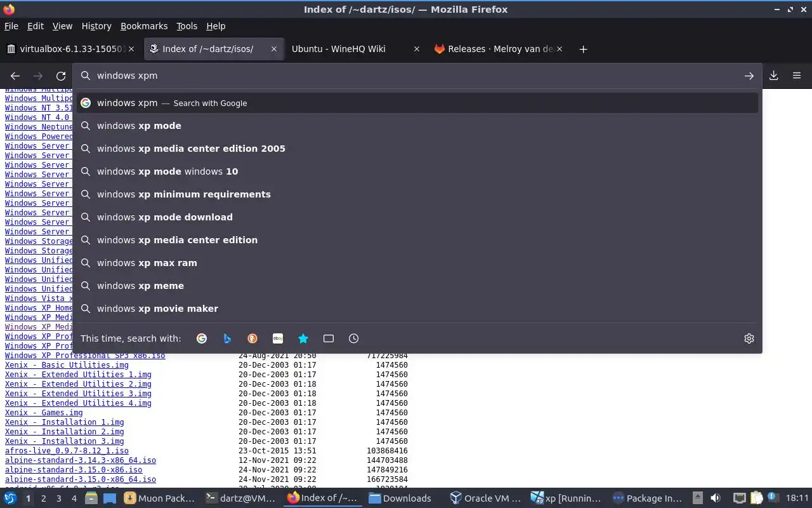
Task: Select suggestion 'windows xp max ram'
Action: (417, 263)
